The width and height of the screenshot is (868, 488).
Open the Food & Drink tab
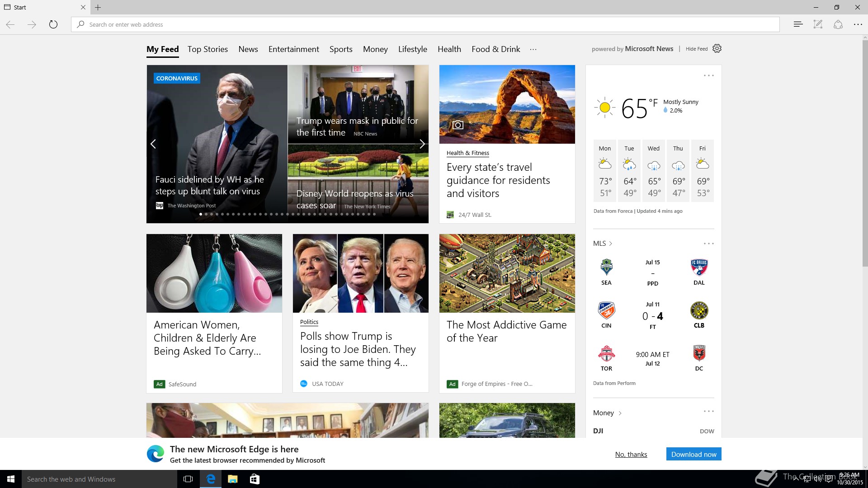point(496,49)
